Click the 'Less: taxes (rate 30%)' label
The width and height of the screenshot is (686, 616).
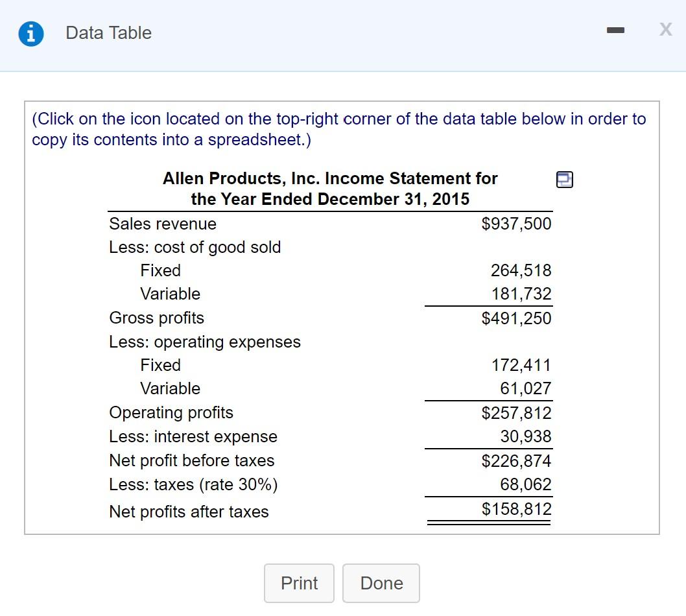193,484
